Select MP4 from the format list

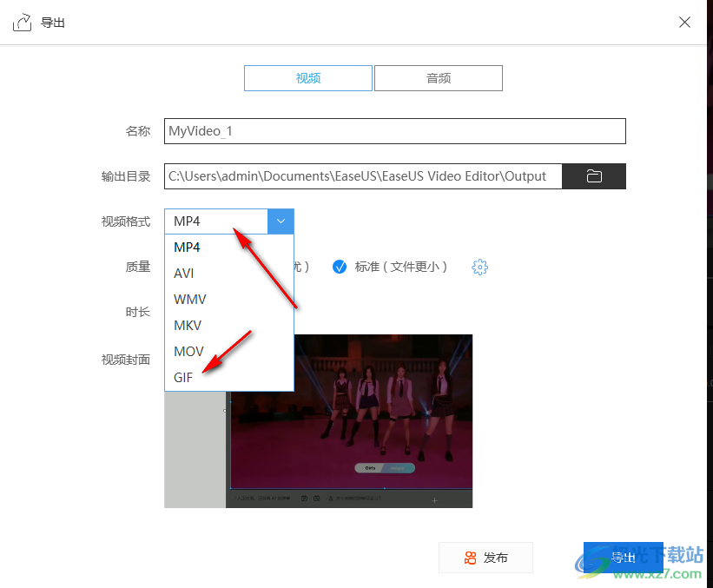click(x=188, y=248)
